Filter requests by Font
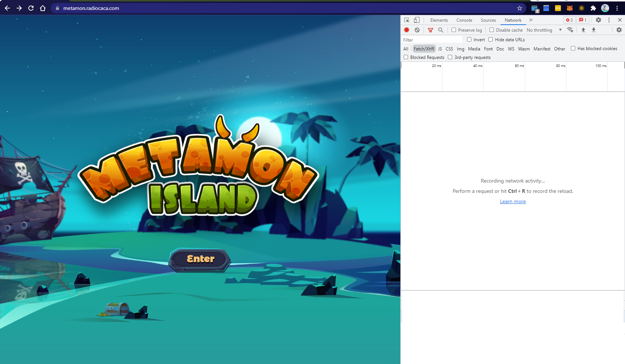This screenshot has height=364, width=625. (x=488, y=49)
